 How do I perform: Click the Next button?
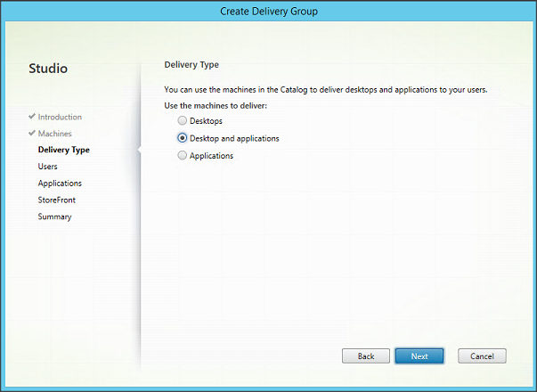pos(419,356)
